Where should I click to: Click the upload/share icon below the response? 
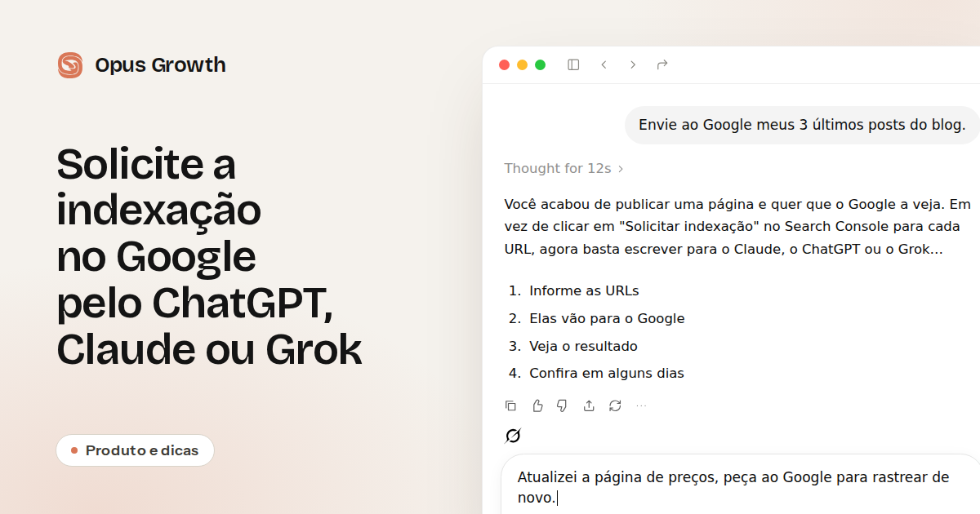point(589,405)
